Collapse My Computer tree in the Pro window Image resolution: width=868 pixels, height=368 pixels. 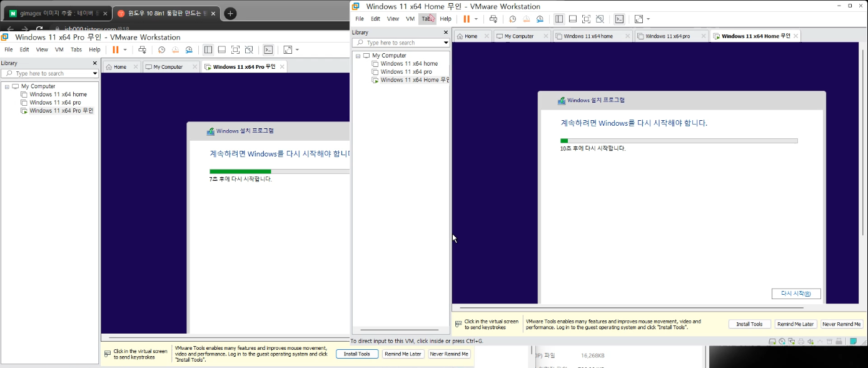point(7,86)
